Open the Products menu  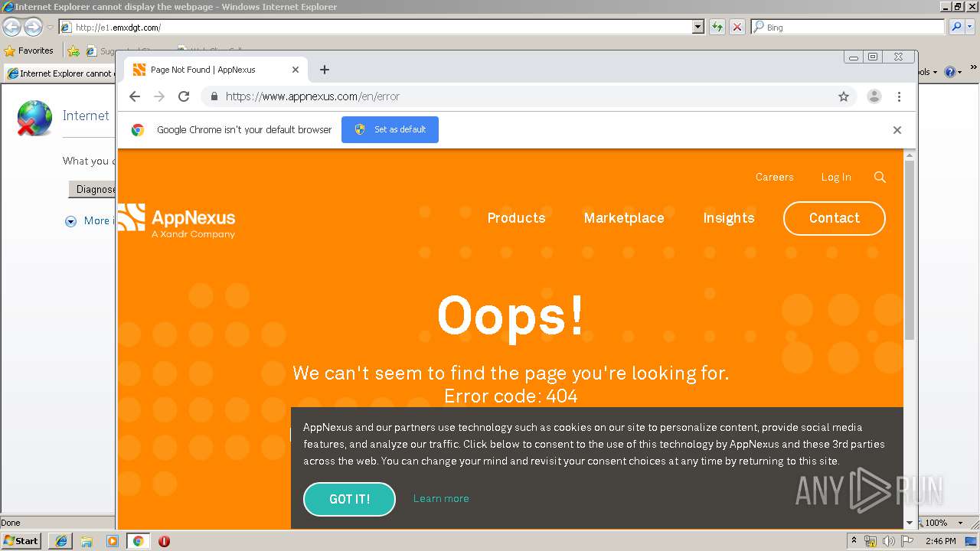click(517, 218)
